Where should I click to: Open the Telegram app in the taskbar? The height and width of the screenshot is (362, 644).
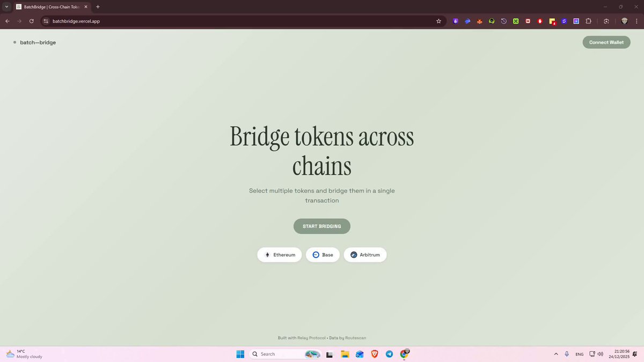[x=389, y=354]
